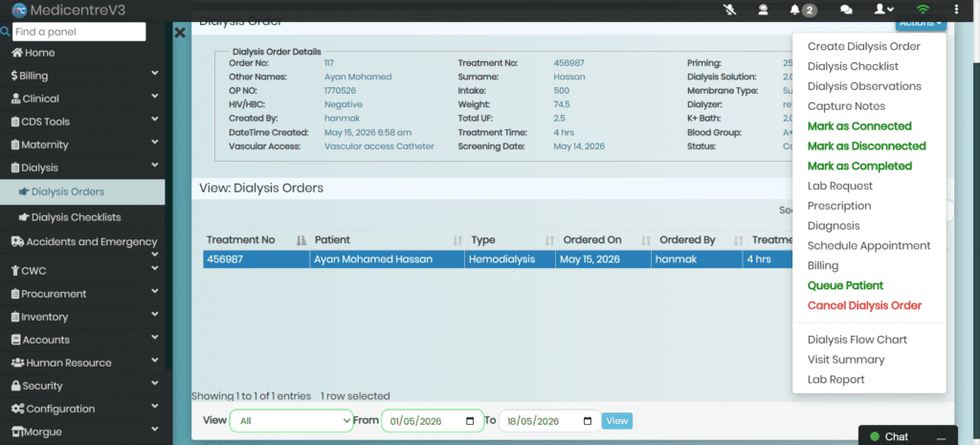Choose Mark as Connected
Image resolution: width=980 pixels, height=445 pixels.
[859, 126]
